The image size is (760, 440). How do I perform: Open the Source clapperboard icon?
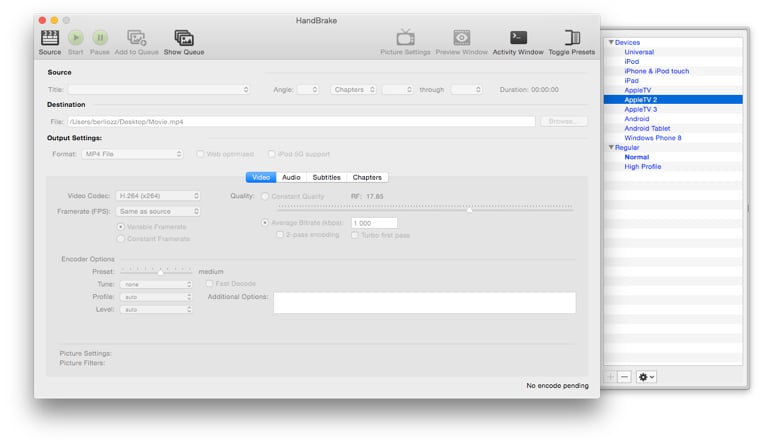[49, 37]
